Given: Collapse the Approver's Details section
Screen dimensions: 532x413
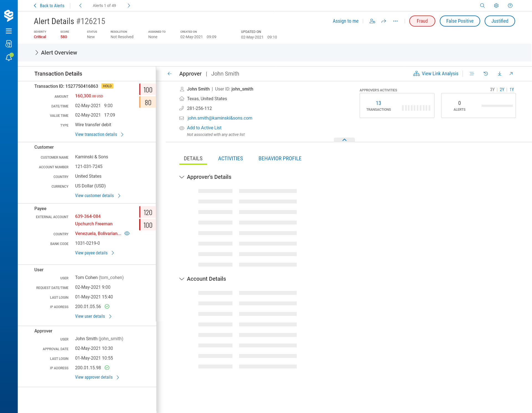Looking at the screenshot, I should coord(182,177).
